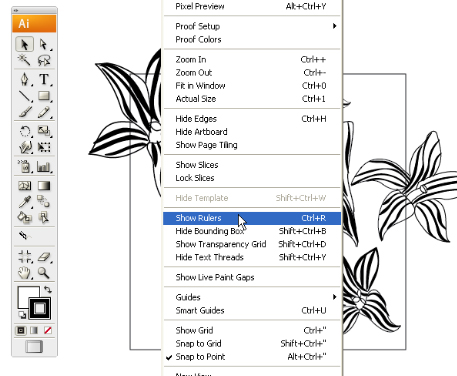Select the Lasso tool
This screenshot has width=457, height=376.
point(44,60)
